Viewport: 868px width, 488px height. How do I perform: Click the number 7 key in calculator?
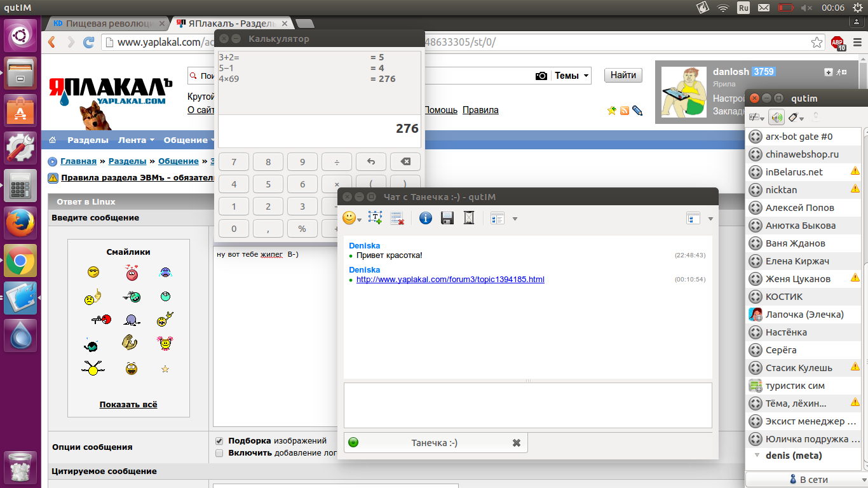click(234, 162)
